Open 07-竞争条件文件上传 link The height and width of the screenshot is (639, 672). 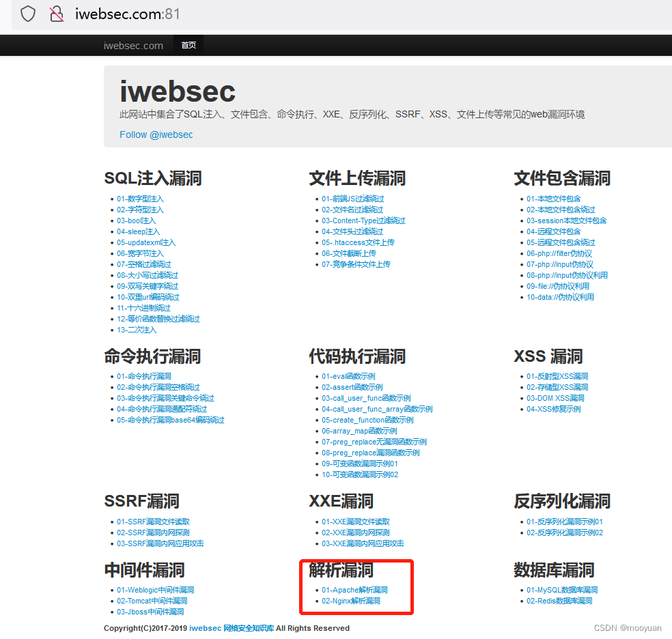click(x=356, y=264)
